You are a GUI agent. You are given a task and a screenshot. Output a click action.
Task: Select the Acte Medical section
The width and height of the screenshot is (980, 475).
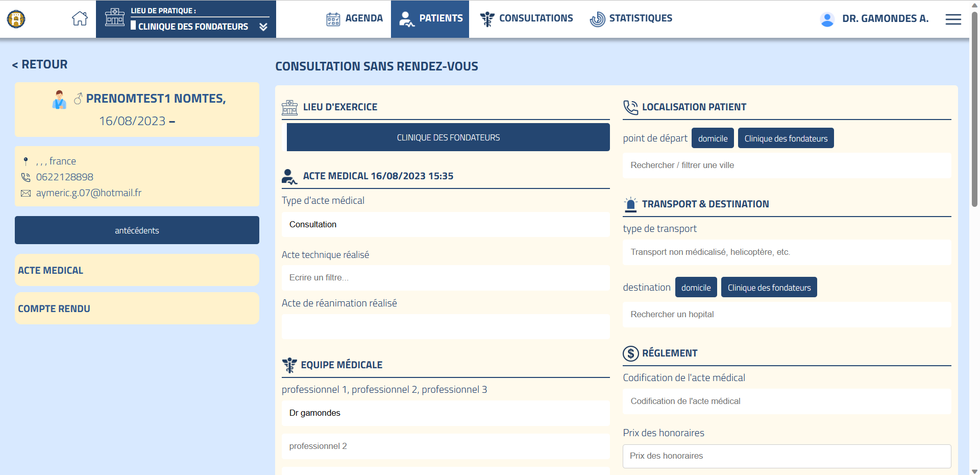pos(137,270)
